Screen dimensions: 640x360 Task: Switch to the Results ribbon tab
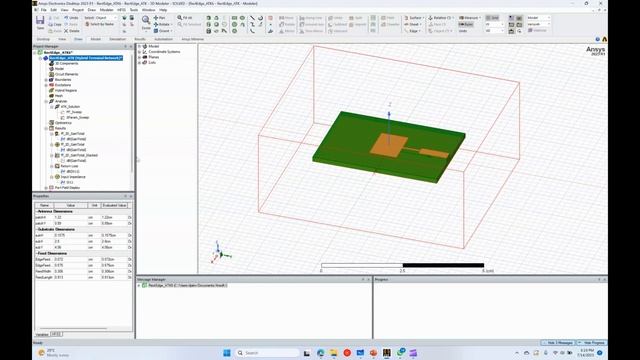[x=140, y=39]
